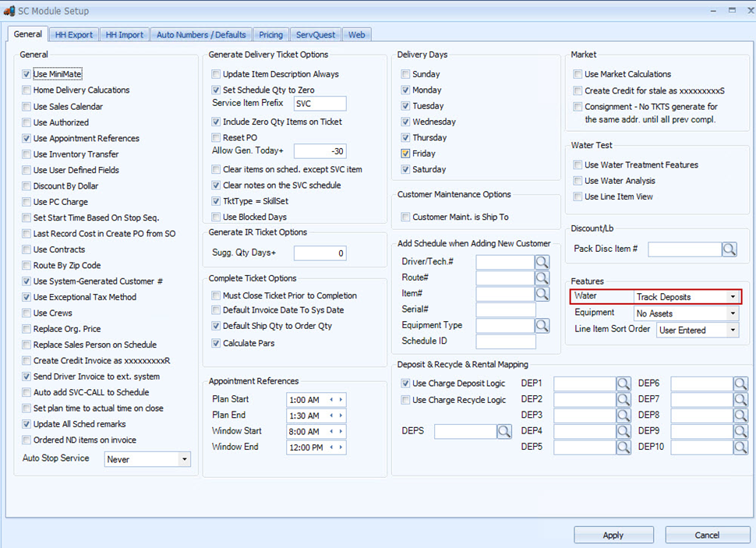Open the Equipment No Assets dropdown
756x548 pixels.
(x=733, y=313)
